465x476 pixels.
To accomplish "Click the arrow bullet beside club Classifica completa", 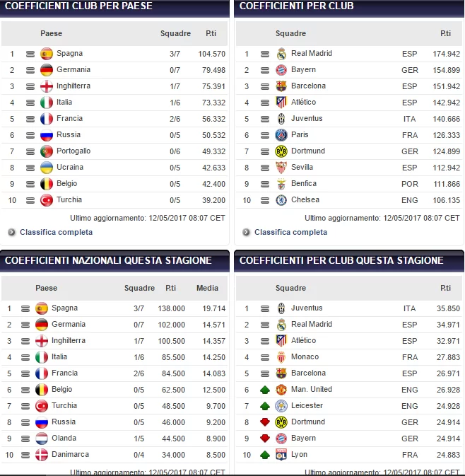I will [246, 232].
